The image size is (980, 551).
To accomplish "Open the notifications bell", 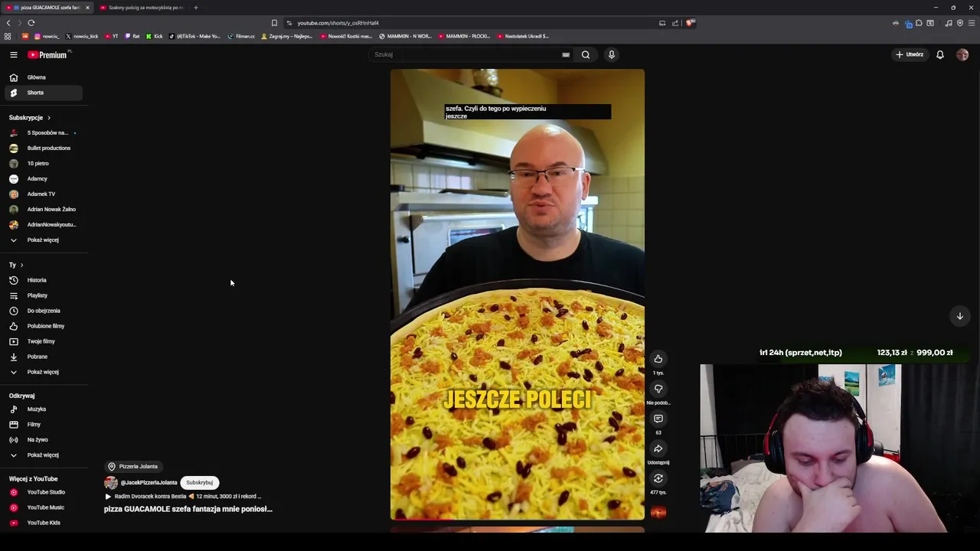I will pyautogui.click(x=939, y=54).
